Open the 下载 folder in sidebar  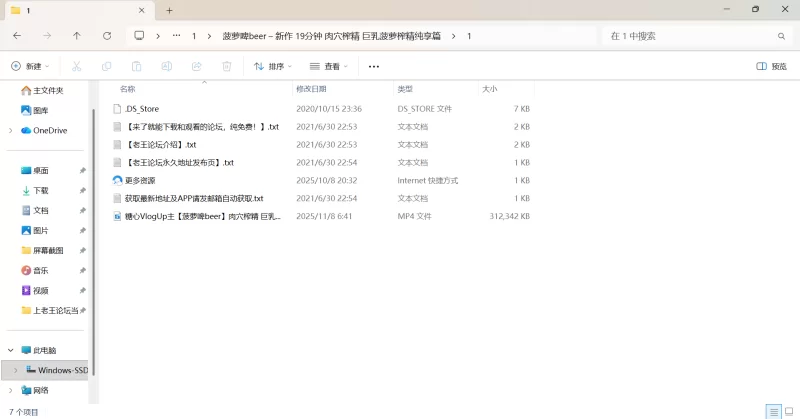click(41, 190)
